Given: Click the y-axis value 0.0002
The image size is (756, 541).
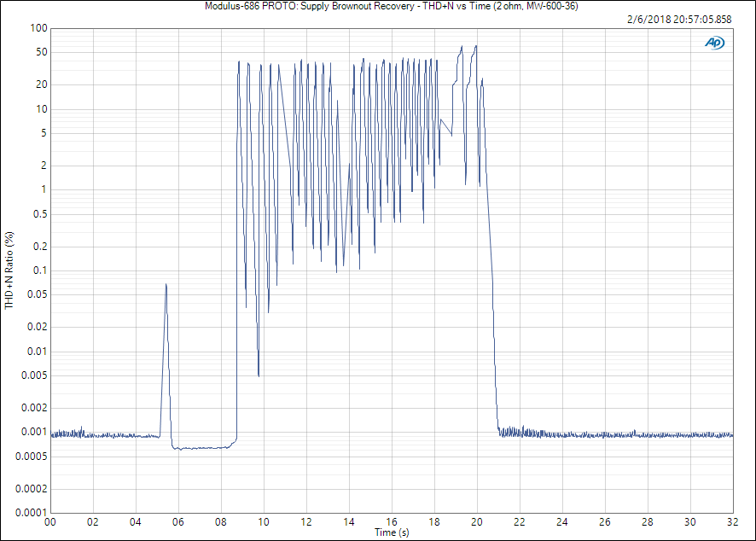Looking at the screenshot, I should pos(32,489).
